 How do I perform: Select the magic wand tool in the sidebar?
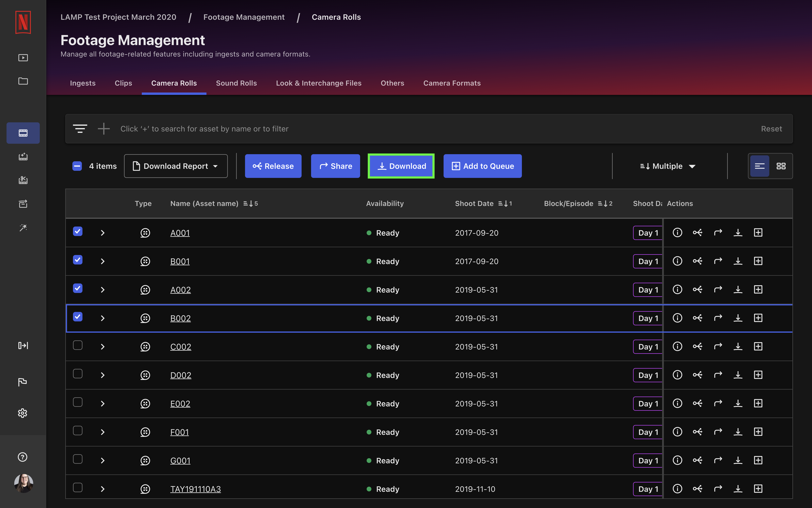click(23, 228)
